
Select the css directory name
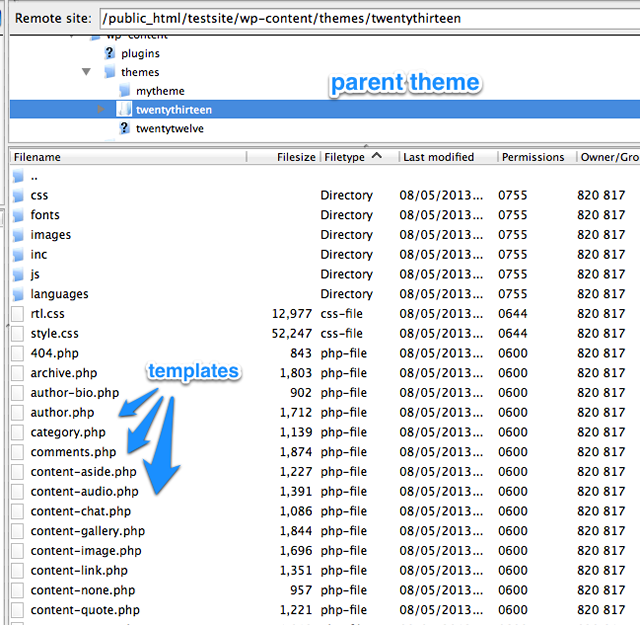[39, 196]
